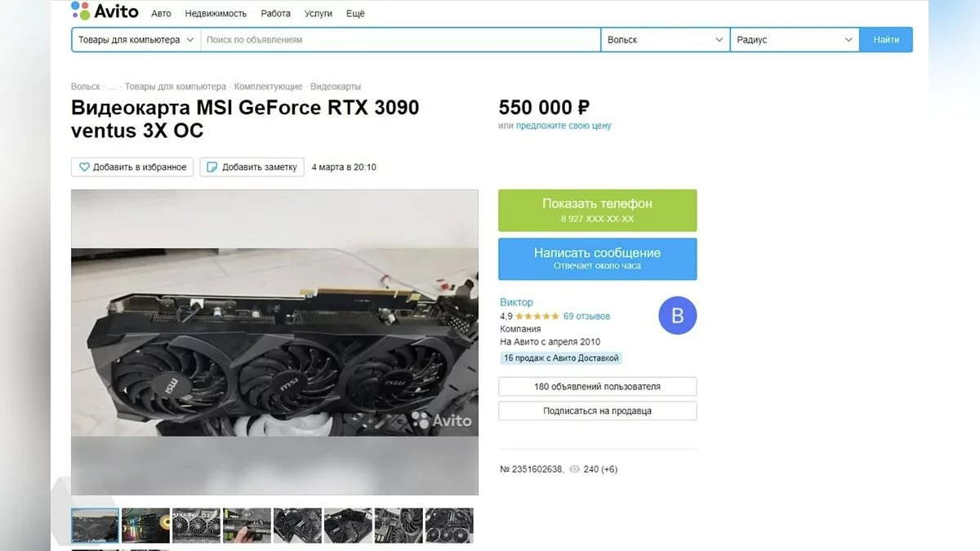Click the search field Поиск по объявлениям
Image resolution: width=980 pixels, height=551 pixels.
pos(400,39)
